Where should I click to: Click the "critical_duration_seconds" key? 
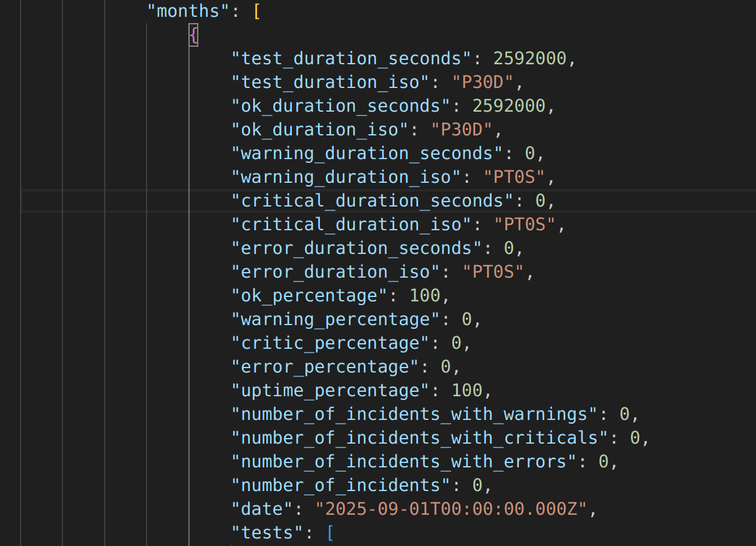tap(372, 201)
